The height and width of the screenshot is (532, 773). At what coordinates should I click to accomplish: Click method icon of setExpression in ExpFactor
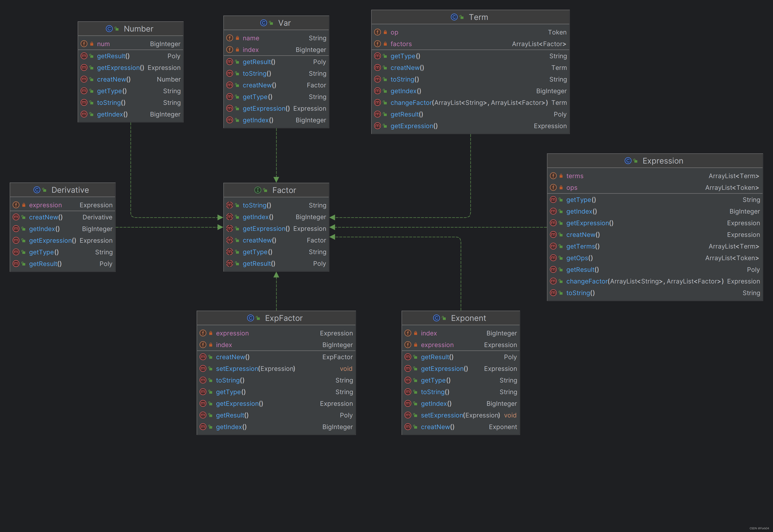[203, 368]
